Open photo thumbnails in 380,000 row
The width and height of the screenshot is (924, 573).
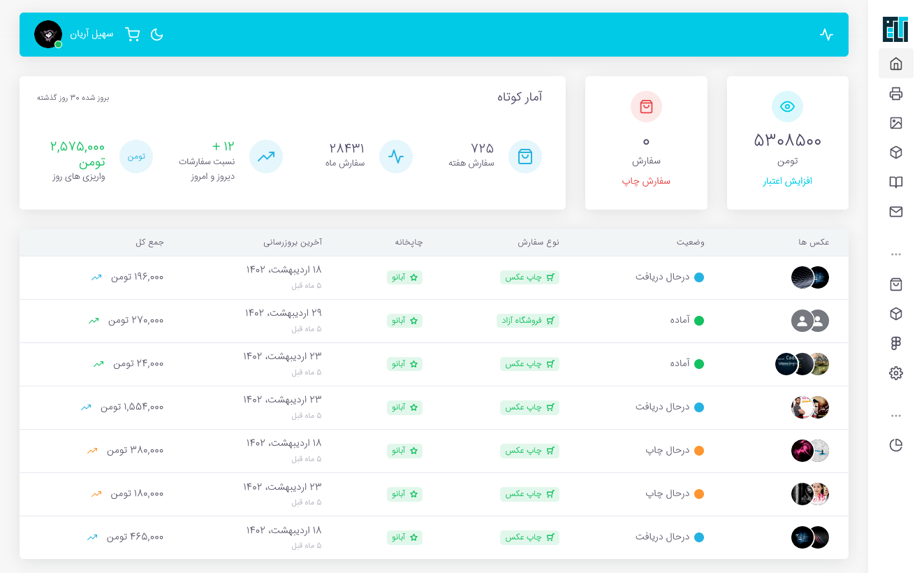(x=810, y=451)
